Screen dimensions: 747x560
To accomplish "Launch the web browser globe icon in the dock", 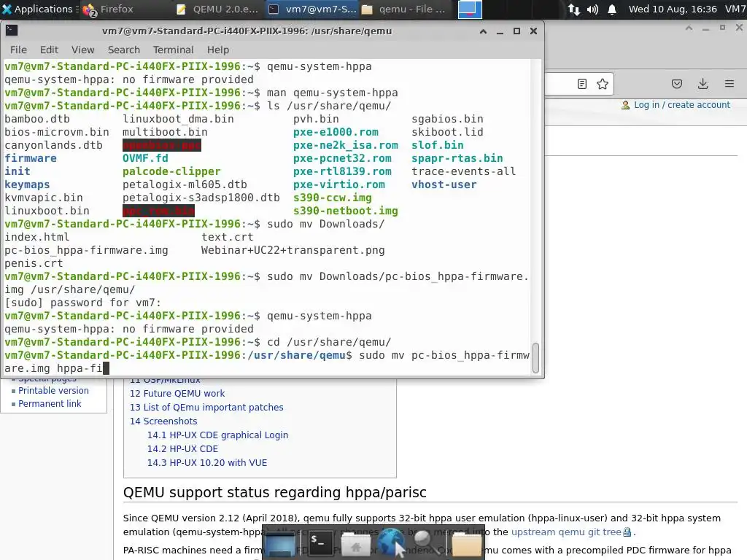I will [x=392, y=542].
